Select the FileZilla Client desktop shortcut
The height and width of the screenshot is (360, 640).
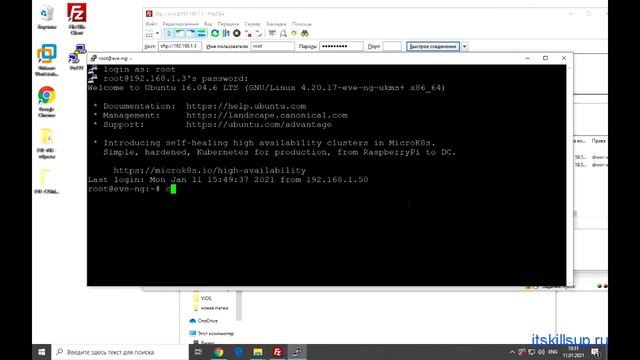tap(77, 19)
